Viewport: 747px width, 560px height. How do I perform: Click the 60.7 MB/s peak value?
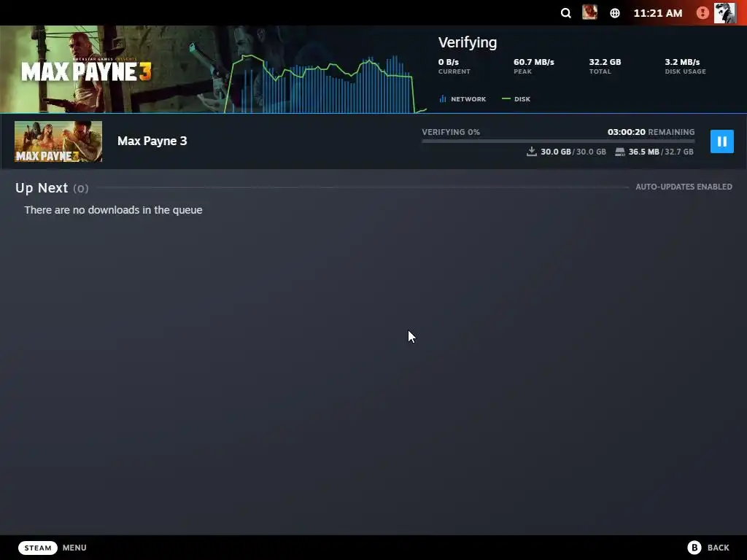tap(533, 62)
